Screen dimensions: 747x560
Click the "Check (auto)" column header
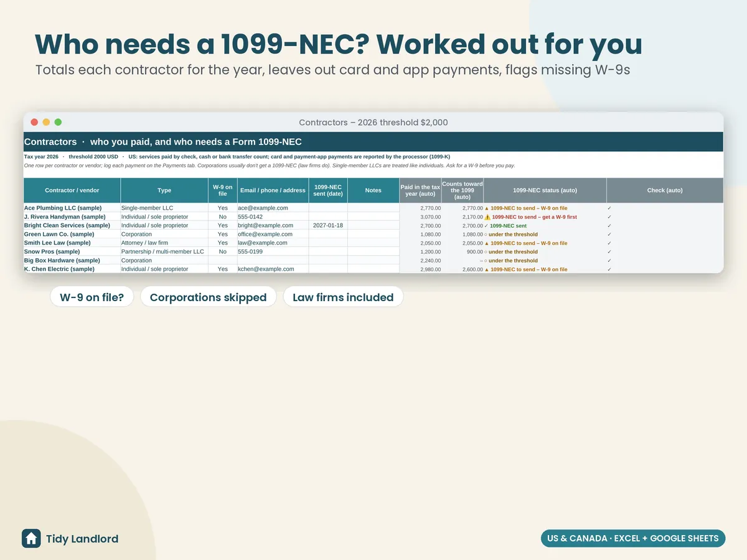tap(665, 190)
